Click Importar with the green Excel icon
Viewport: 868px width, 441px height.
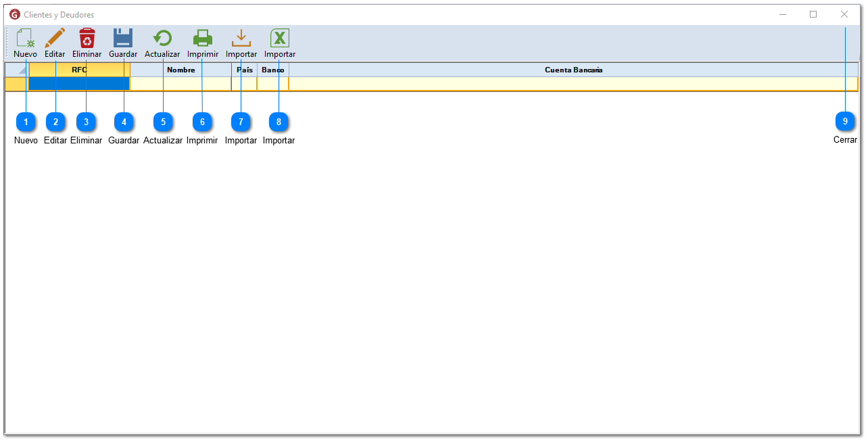pos(280,43)
